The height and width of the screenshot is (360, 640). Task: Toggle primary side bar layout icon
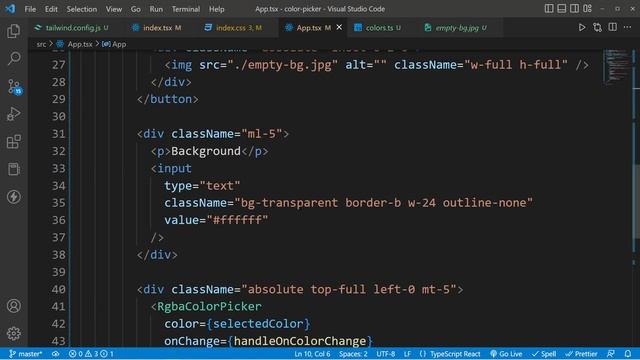point(549,9)
